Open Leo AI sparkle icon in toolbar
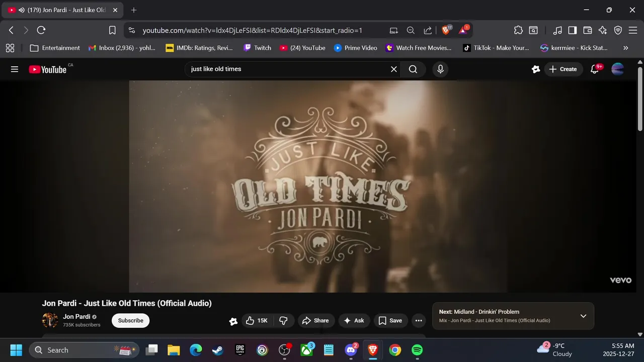Screen dimensions: 644x362 (603, 30)
